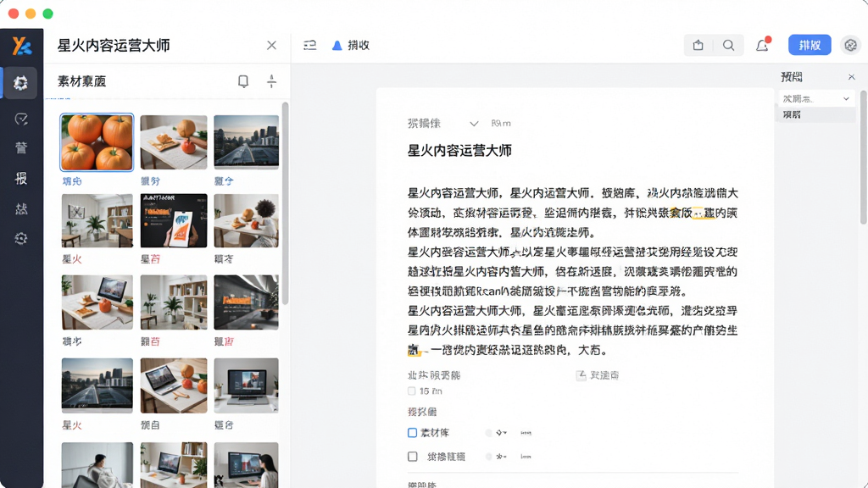Click the divide-shaped adjust icon in 素材 header
This screenshot has height=488, width=868.
(x=271, y=81)
